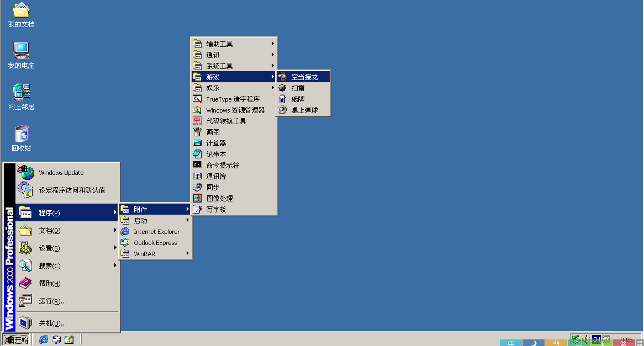
Task: Select 网上邻居 desktop icon
Action: (x=22, y=97)
